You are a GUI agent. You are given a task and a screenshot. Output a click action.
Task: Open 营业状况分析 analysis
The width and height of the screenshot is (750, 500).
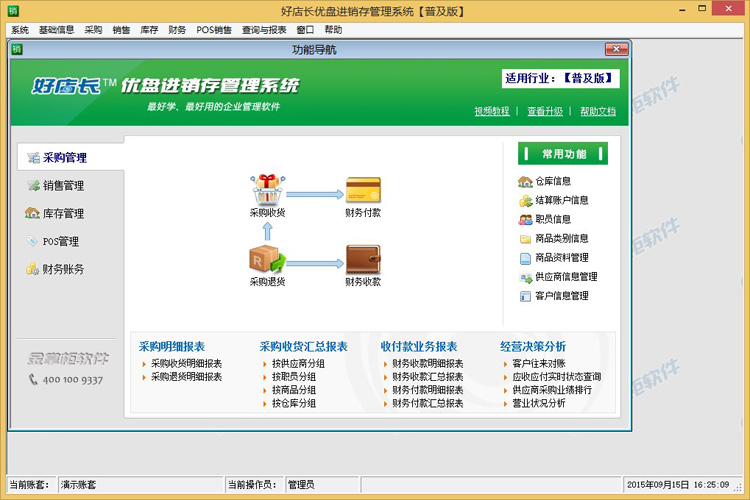pyautogui.click(x=539, y=403)
